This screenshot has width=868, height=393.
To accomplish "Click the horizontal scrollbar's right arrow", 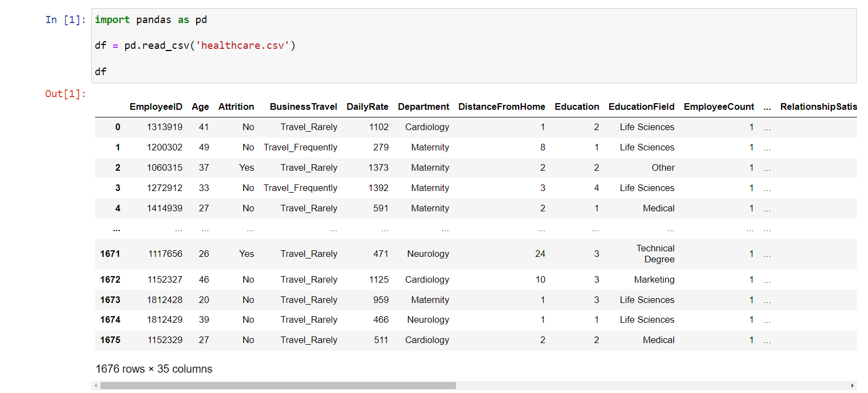I will click(x=852, y=386).
